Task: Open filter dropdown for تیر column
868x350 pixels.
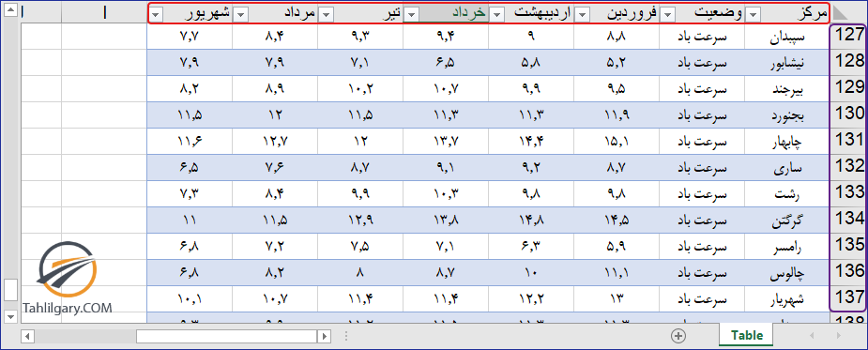Action: 326,15
